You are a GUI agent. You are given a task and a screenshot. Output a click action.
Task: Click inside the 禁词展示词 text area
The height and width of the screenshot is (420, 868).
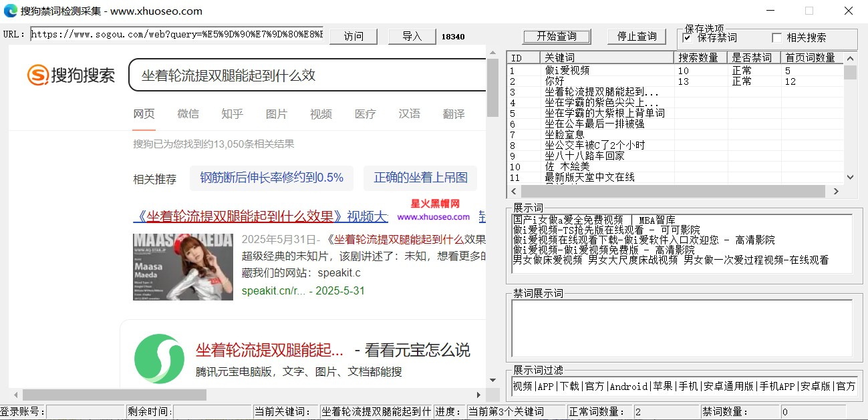[682, 328]
